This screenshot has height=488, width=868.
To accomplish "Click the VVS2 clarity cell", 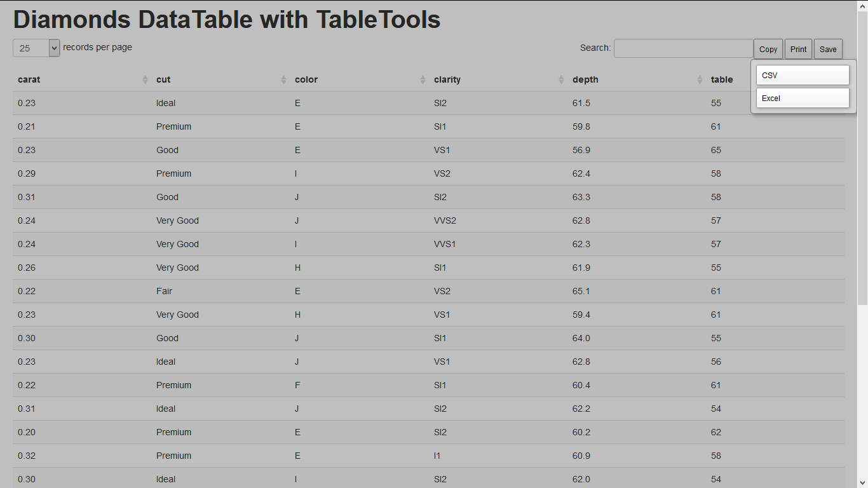I will pyautogui.click(x=445, y=220).
